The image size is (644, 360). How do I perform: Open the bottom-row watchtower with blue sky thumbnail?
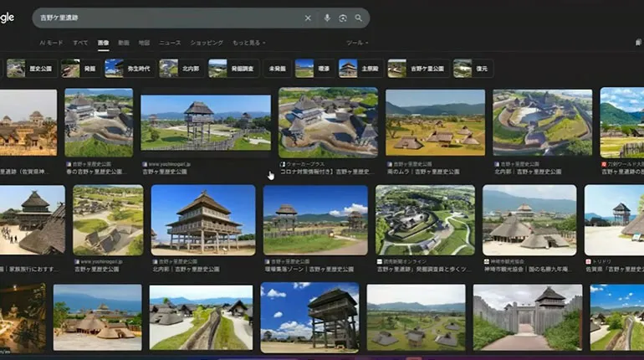coord(309,317)
